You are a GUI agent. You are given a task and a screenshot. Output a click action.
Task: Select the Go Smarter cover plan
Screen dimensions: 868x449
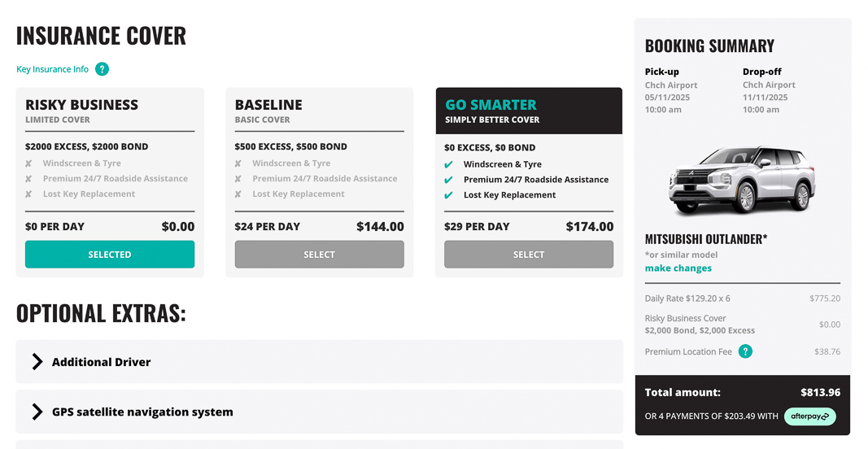[x=529, y=254]
